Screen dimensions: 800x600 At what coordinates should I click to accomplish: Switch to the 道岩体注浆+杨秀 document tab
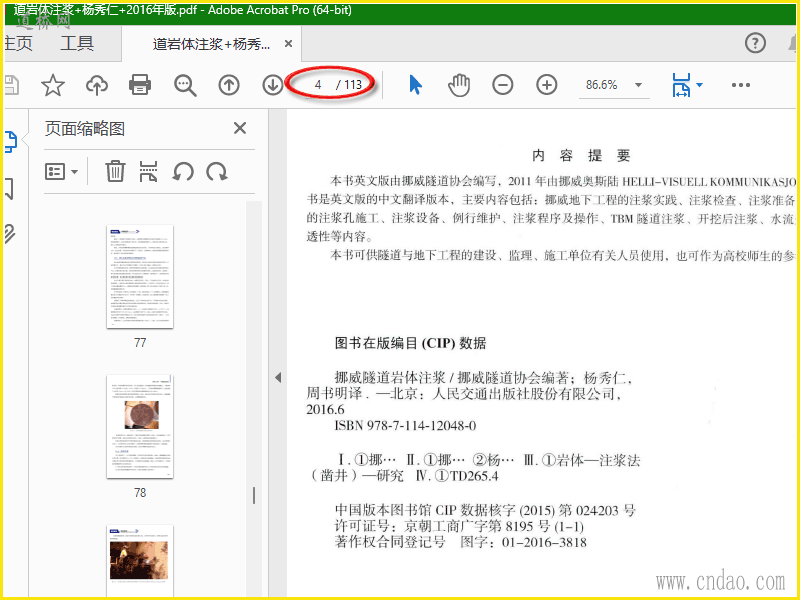point(211,44)
